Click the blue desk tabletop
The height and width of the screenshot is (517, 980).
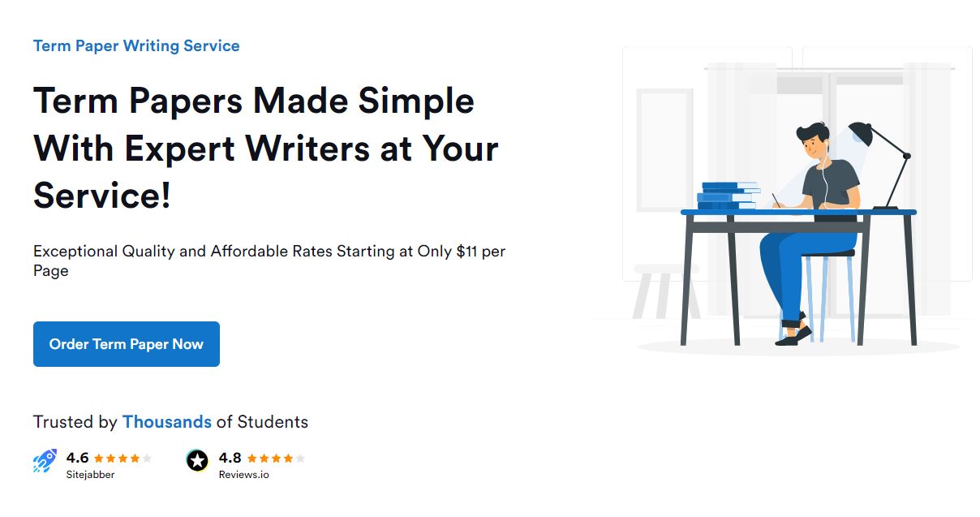[x=798, y=213]
